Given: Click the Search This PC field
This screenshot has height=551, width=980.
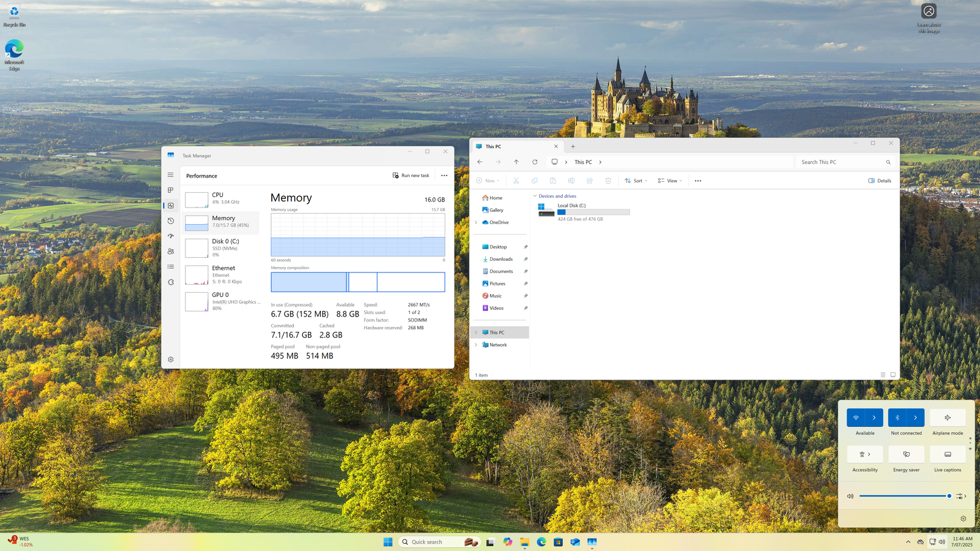Looking at the screenshot, I should tap(839, 162).
